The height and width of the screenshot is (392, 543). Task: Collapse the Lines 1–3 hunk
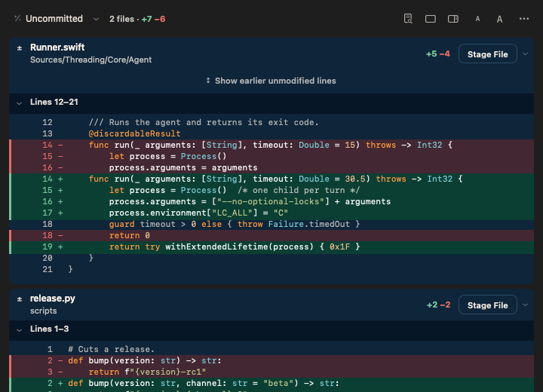(x=20, y=330)
